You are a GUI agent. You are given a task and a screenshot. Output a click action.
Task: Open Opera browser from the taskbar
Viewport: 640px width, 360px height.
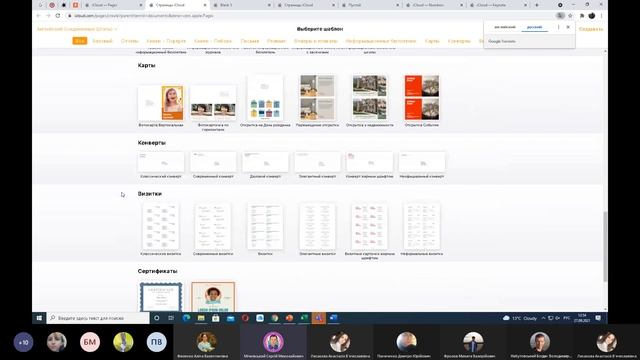(x=245, y=318)
